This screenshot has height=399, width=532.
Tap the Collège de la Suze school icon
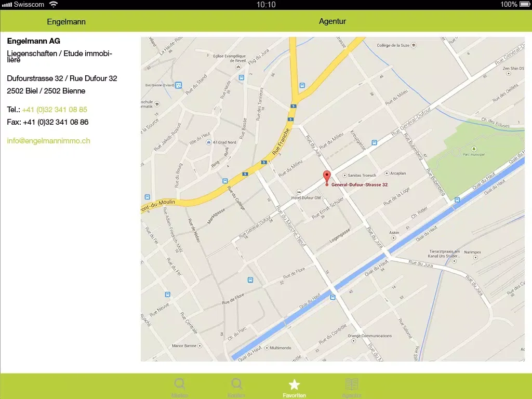coord(414,45)
